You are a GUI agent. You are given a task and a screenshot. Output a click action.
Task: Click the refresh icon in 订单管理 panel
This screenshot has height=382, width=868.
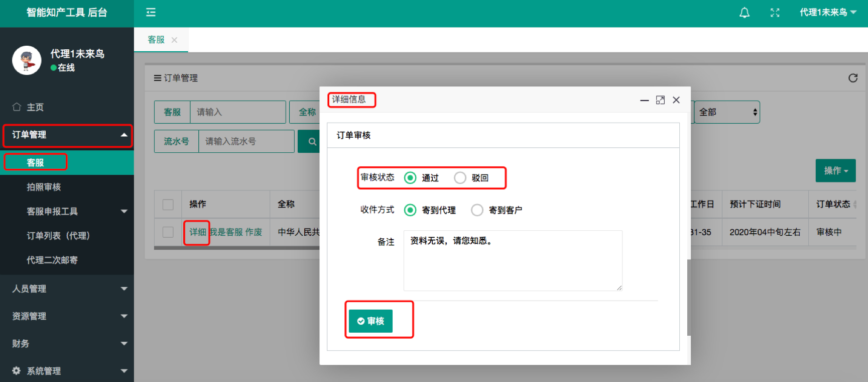tap(852, 78)
